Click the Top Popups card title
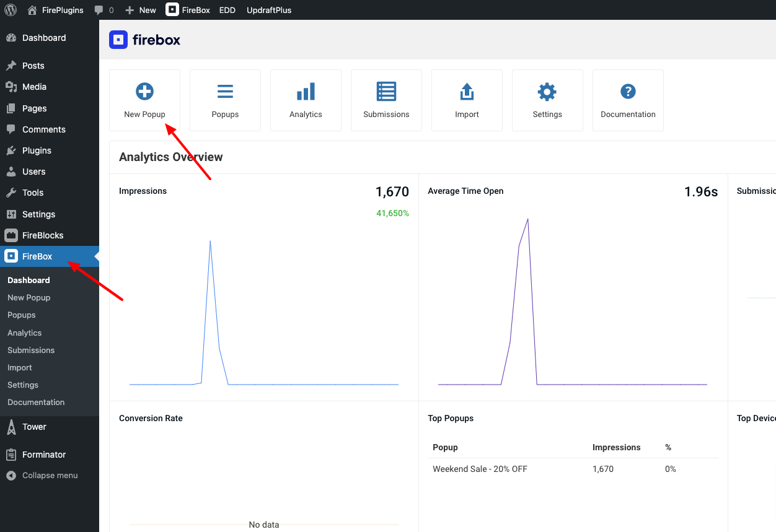The width and height of the screenshot is (776, 532). pos(451,418)
